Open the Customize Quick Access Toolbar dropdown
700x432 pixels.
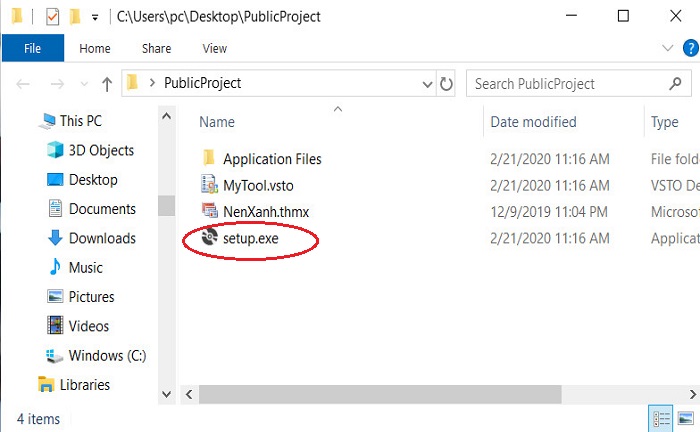tap(95, 17)
